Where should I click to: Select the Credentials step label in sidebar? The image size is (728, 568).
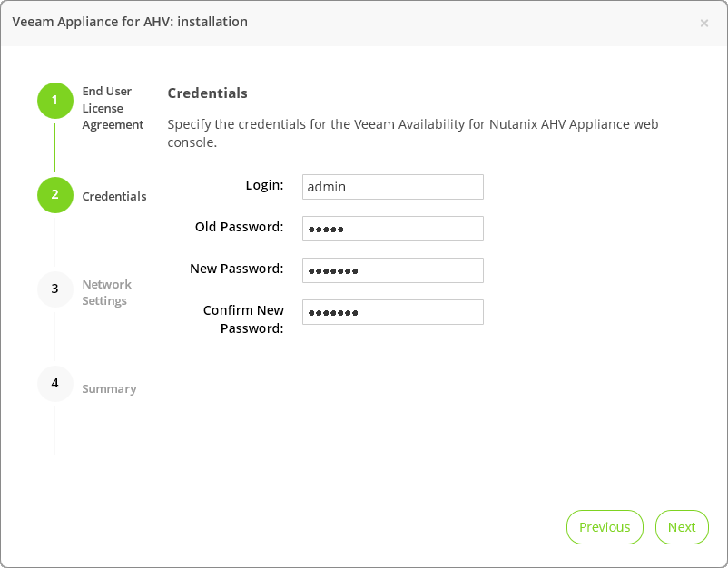(114, 196)
